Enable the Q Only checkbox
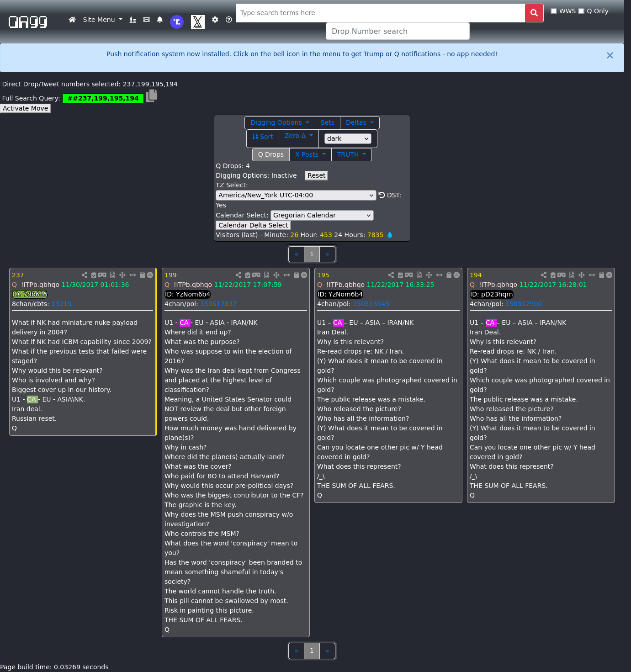Image resolution: width=631 pixels, height=672 pixels. pos(581,11)
